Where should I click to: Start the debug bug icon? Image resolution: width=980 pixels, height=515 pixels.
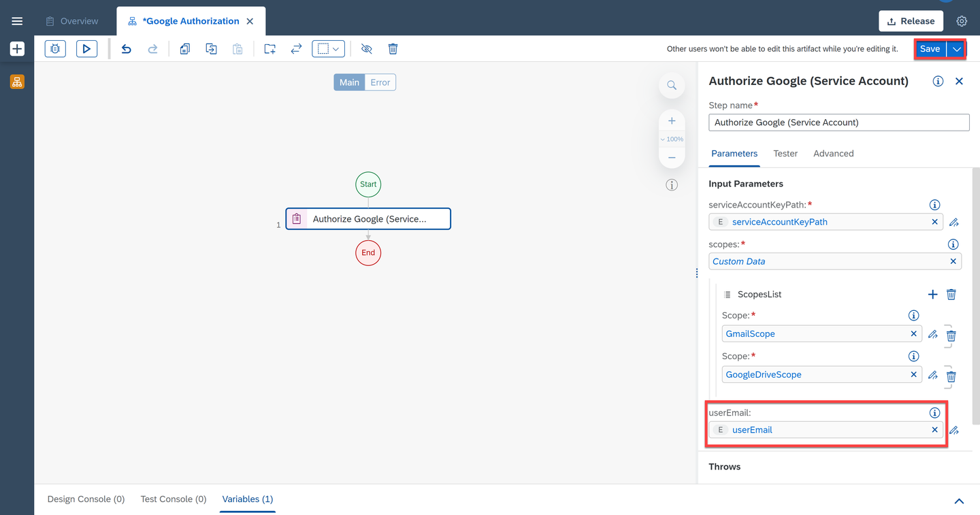coord(55,49)
